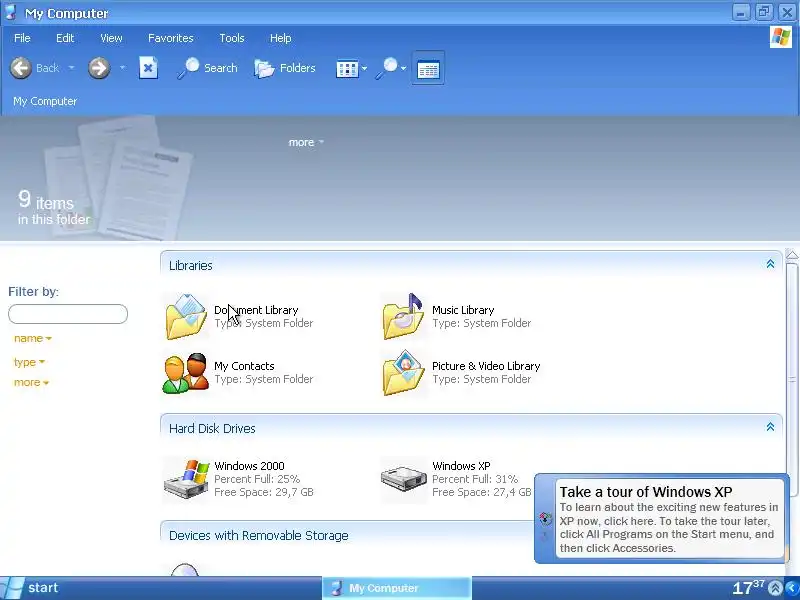Click the blue arrow tray icon
The height and width of the screenshot is (600, 800).
(x=793, y=588)
